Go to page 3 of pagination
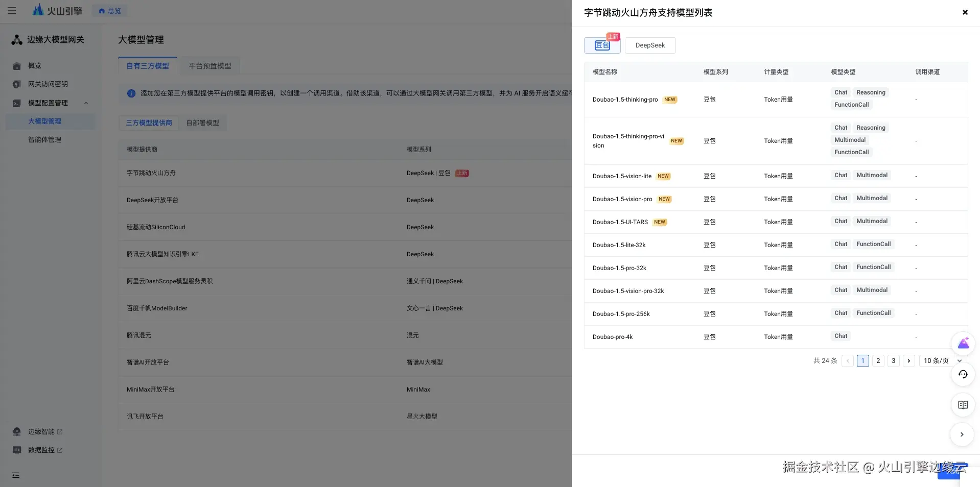Viewport: 980px width, 487px height. (893, 361)
